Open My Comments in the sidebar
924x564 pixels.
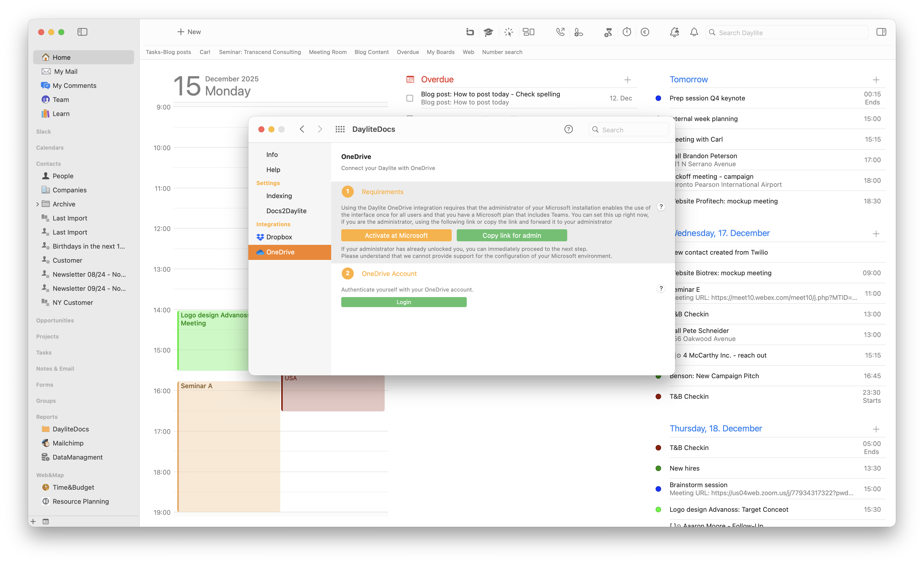click(x=83, y=85)
